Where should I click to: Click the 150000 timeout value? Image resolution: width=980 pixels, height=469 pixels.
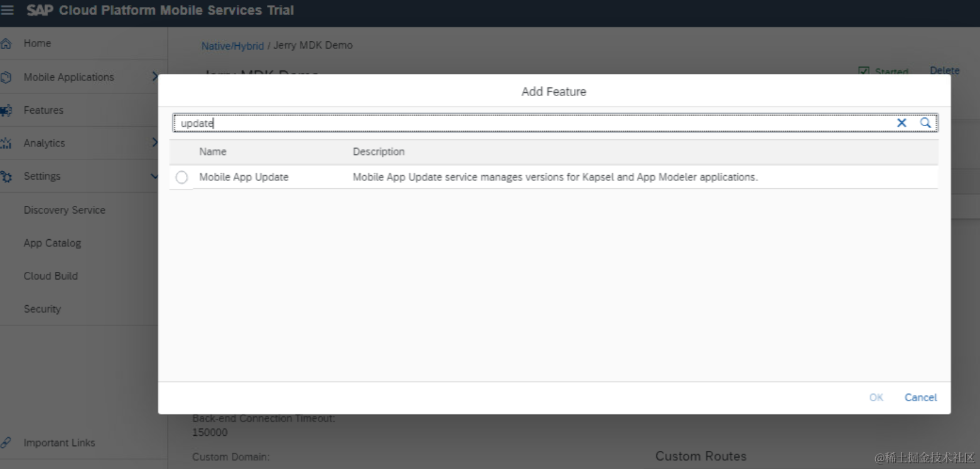210,433
